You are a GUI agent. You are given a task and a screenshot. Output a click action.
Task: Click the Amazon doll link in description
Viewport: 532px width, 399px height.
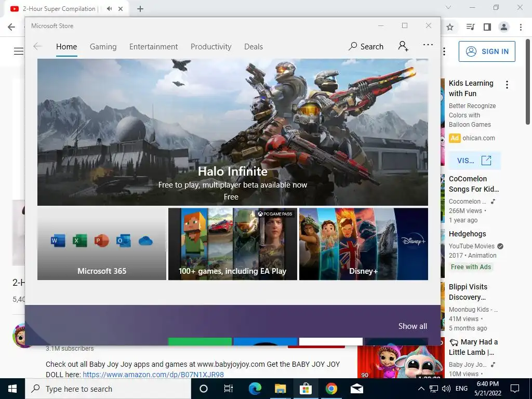(x=153, y=375)
